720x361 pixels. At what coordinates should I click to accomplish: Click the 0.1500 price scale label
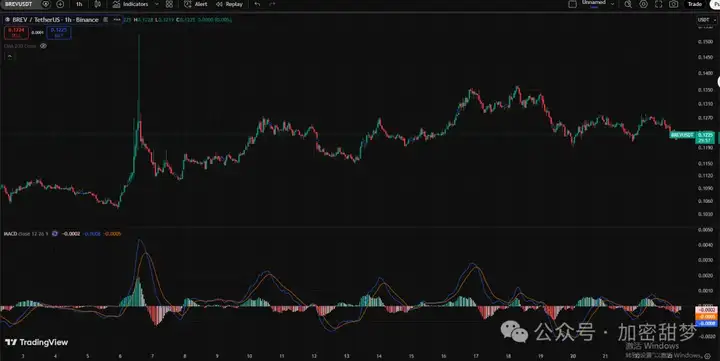coord(705,42)
